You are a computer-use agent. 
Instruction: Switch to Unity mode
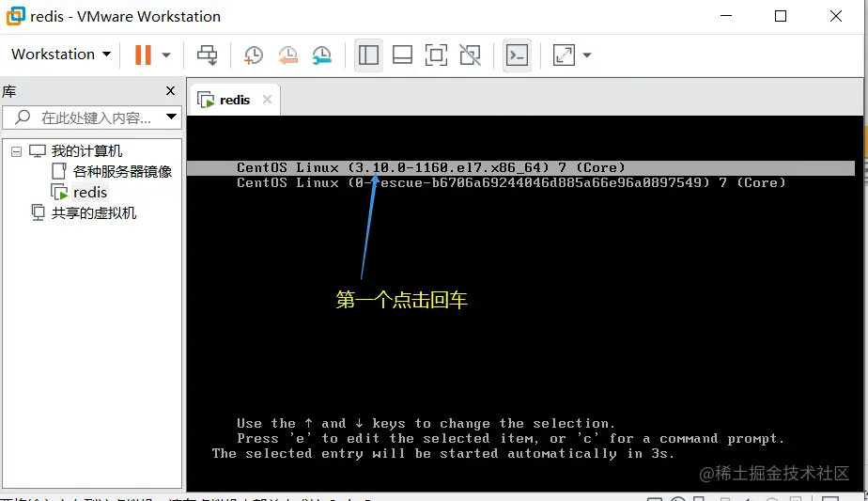[470, 55]
